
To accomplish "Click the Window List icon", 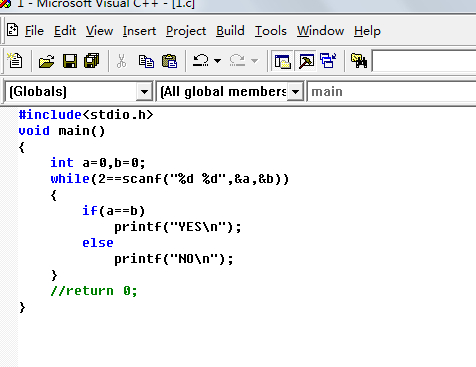I will [x=328, y=61].
